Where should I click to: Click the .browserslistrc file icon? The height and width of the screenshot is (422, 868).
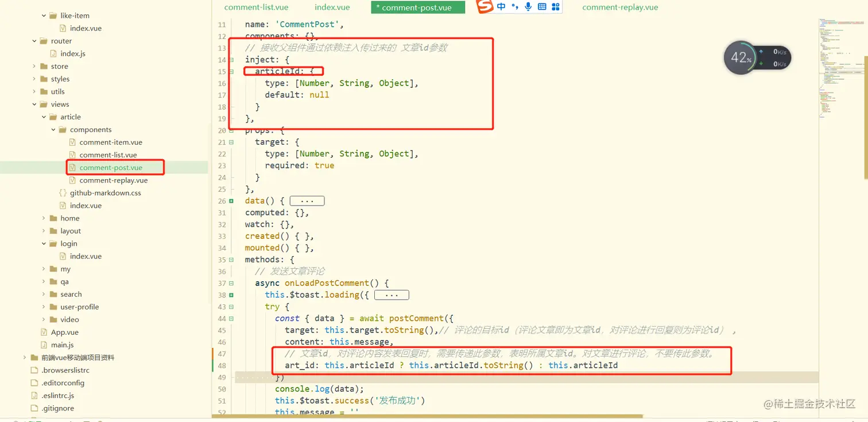pos(34,370)
